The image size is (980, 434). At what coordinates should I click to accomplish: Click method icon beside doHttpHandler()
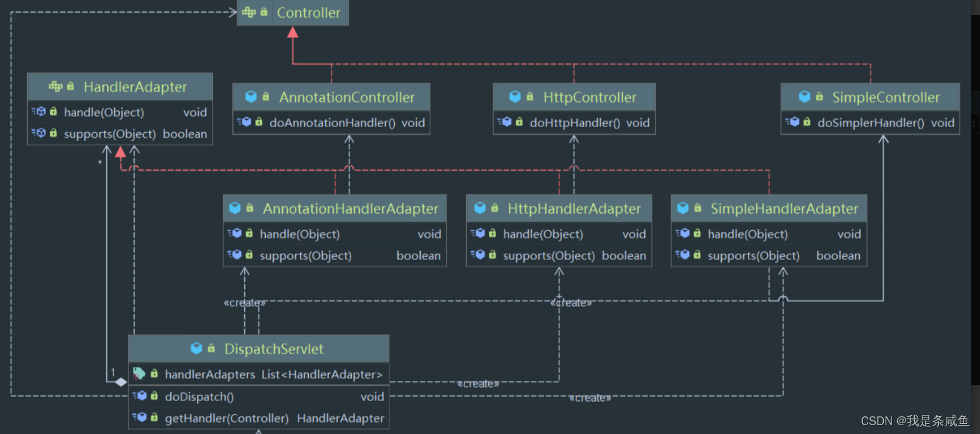point(505,122)
